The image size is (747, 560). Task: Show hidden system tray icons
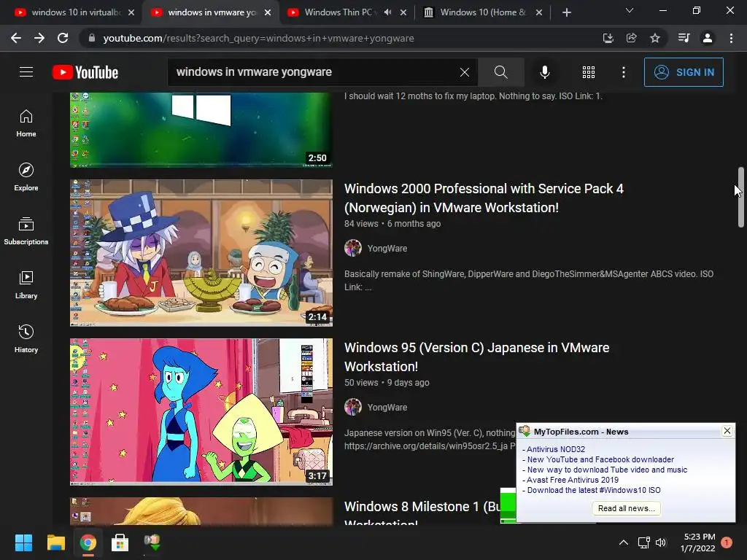click(x=623, y=542)
